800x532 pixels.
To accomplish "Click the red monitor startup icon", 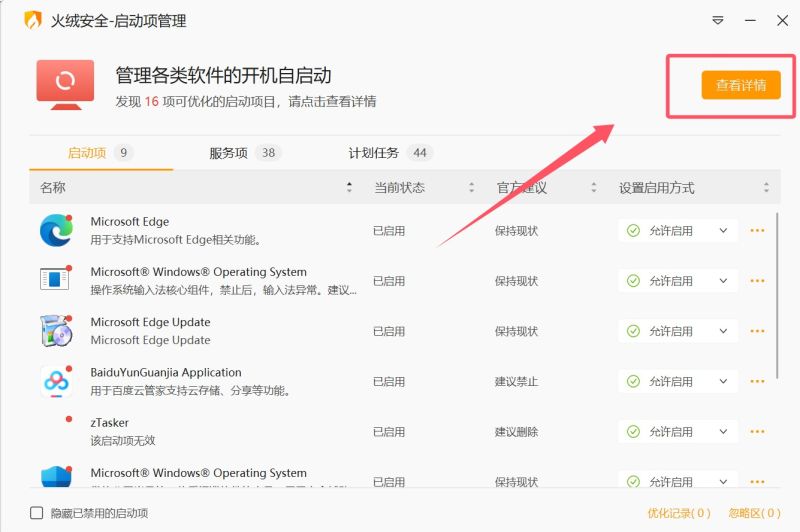I will tap(65, 85).
